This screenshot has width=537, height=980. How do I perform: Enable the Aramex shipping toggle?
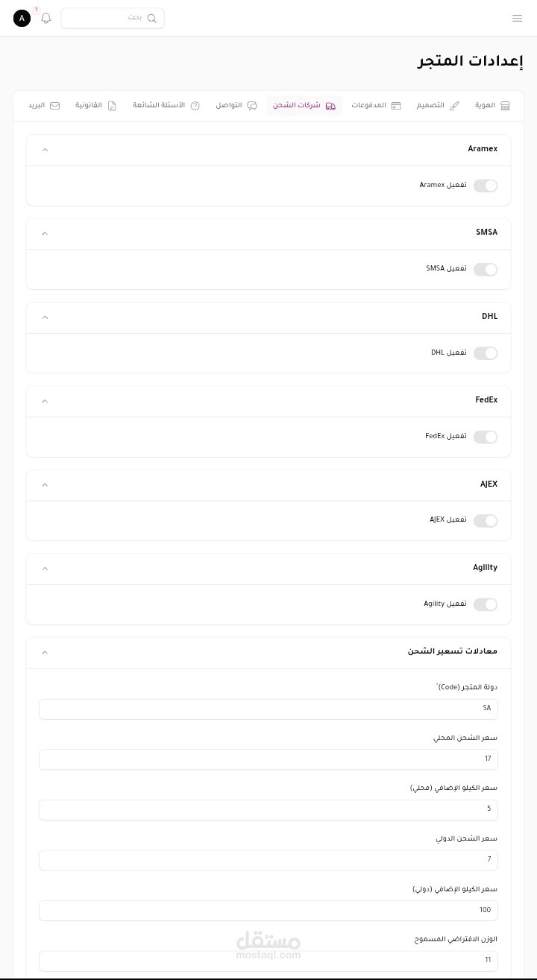point(486,186)
